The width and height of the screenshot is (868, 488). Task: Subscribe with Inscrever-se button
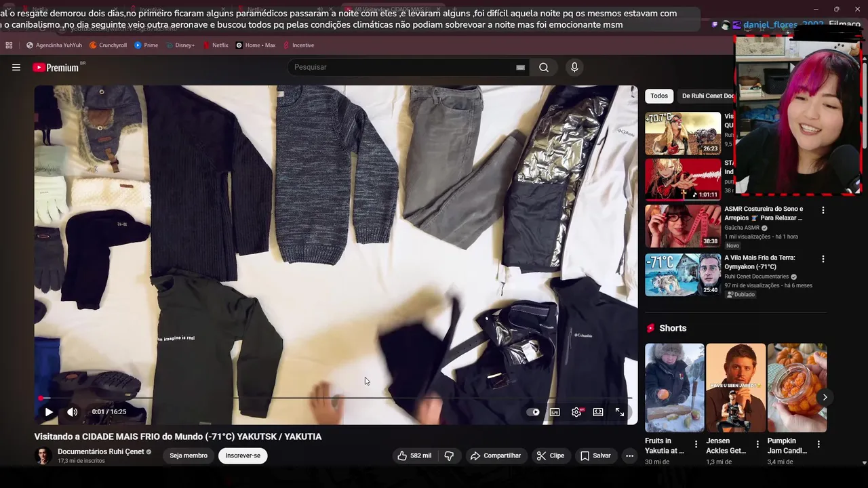click(x=243, y=455)
